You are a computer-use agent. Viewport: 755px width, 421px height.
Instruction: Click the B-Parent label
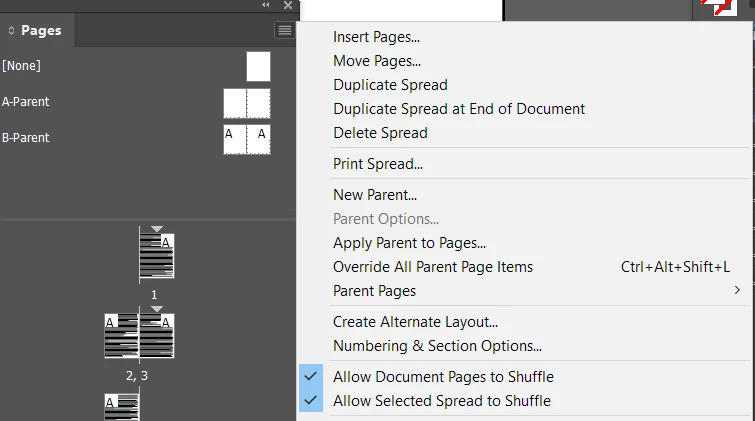tap(26, 138)
